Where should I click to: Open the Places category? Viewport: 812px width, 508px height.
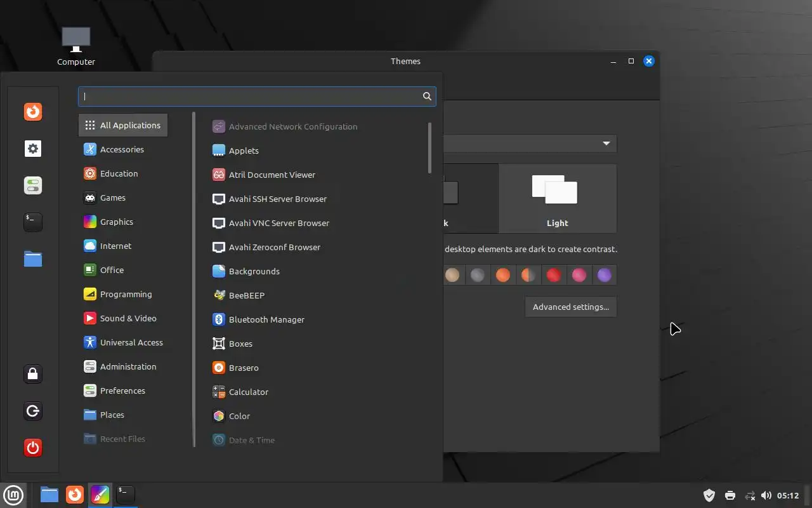coord(123,415)
